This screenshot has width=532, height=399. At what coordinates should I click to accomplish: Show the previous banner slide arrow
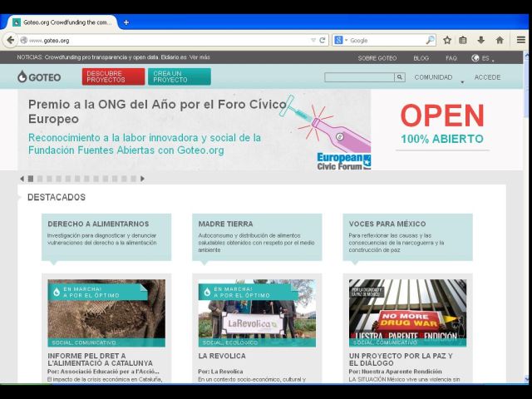(22, 179)
